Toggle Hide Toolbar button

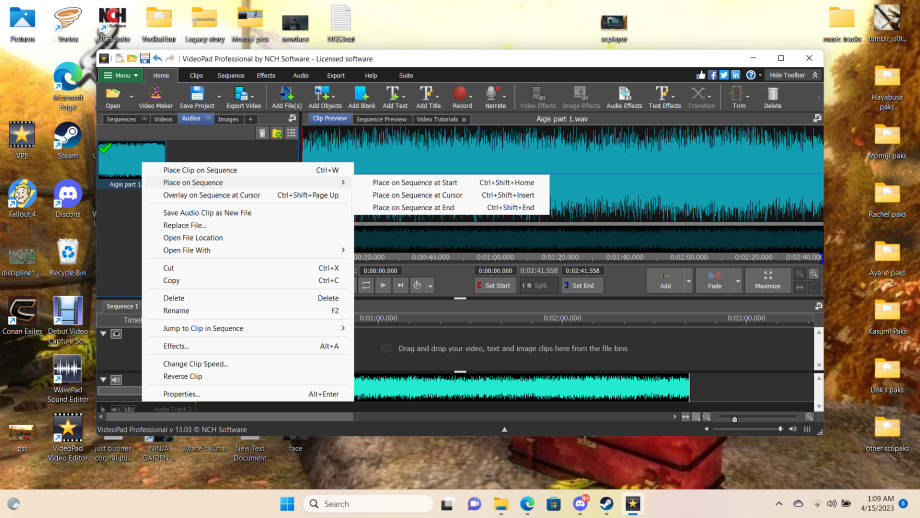coord(793,75)
